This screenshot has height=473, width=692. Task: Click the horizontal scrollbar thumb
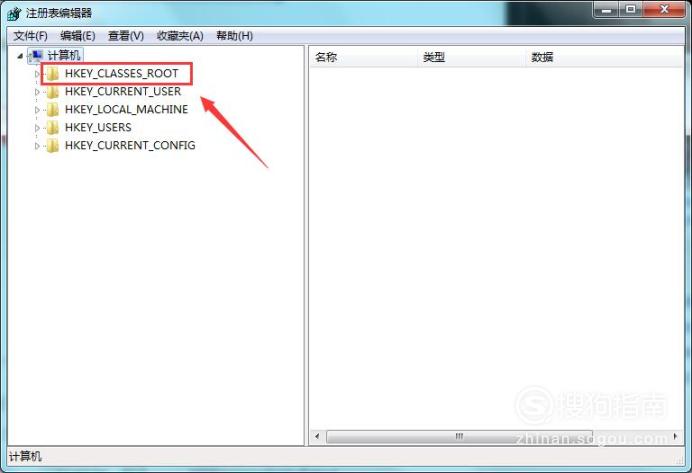pyautogui.click(x=459, y=436)
